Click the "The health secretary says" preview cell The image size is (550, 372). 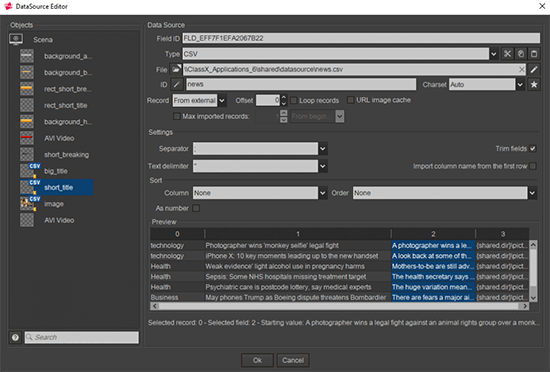point(433,277)
